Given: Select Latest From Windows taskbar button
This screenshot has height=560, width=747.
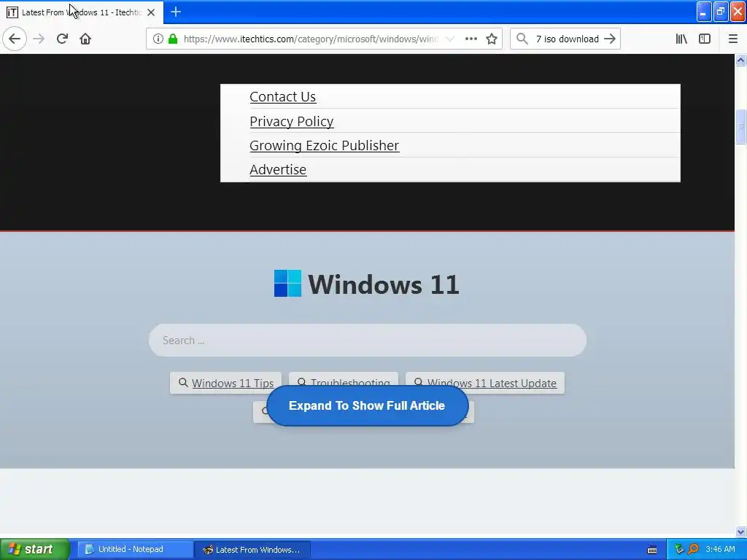Looking at the screenshot, I should point(252,550).
